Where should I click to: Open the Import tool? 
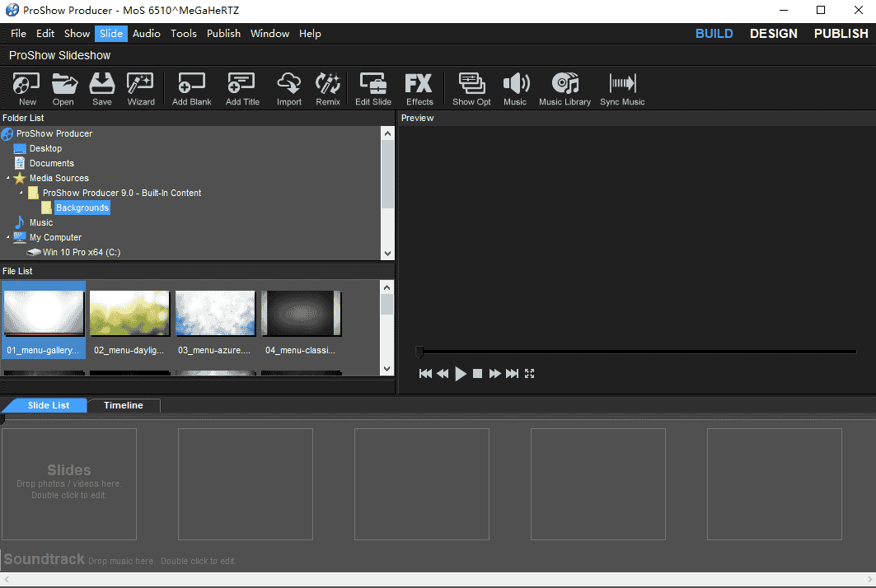point(288,88)
